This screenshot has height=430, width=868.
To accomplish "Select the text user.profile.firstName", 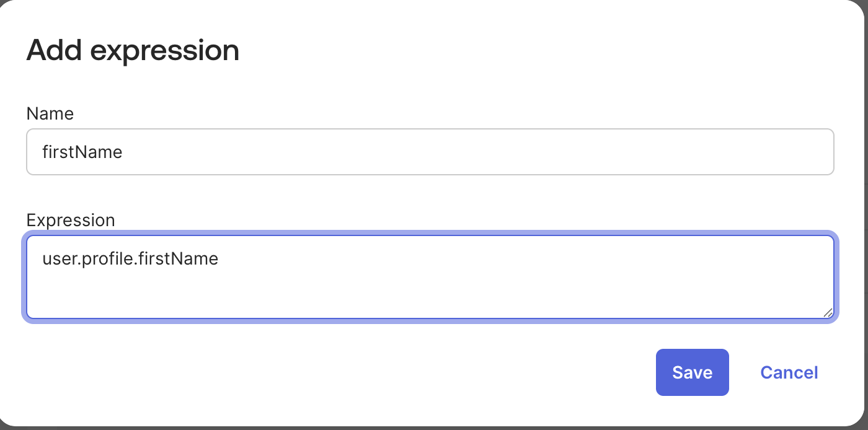I will [130, 259].
